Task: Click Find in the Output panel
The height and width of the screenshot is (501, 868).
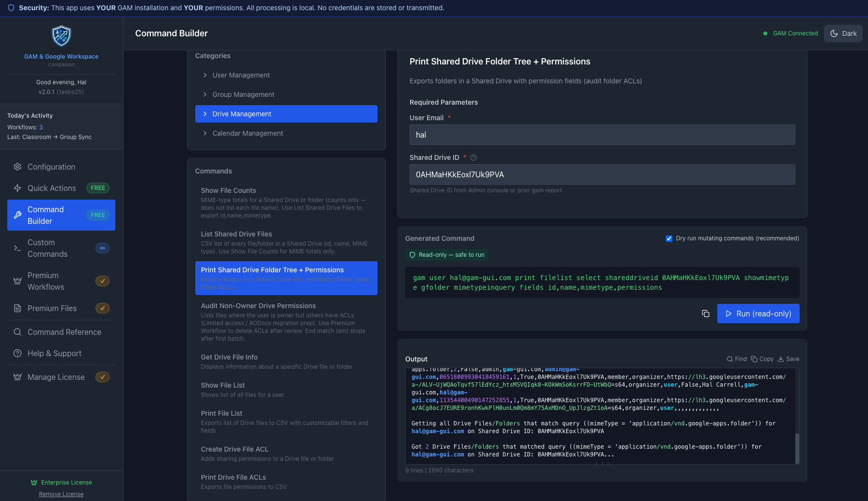Action: 737,359
